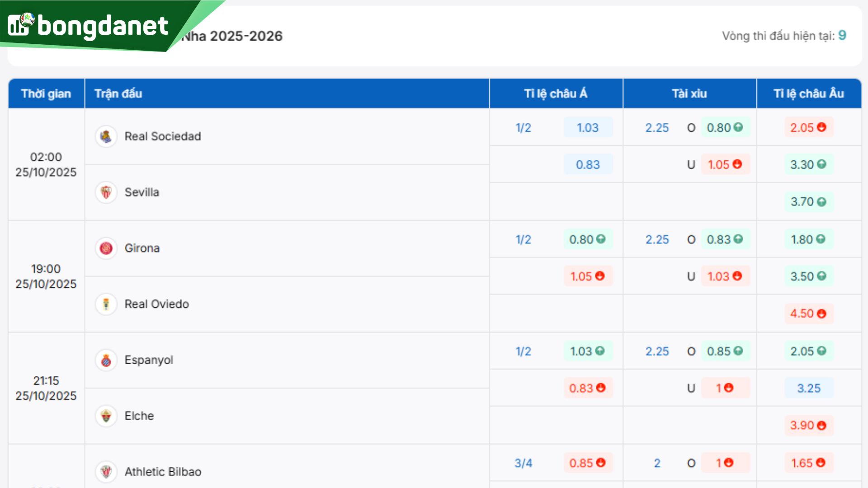This screenshot has height=488, width=868.
Task: Select the Girona club badge
Action: point(106,248)
